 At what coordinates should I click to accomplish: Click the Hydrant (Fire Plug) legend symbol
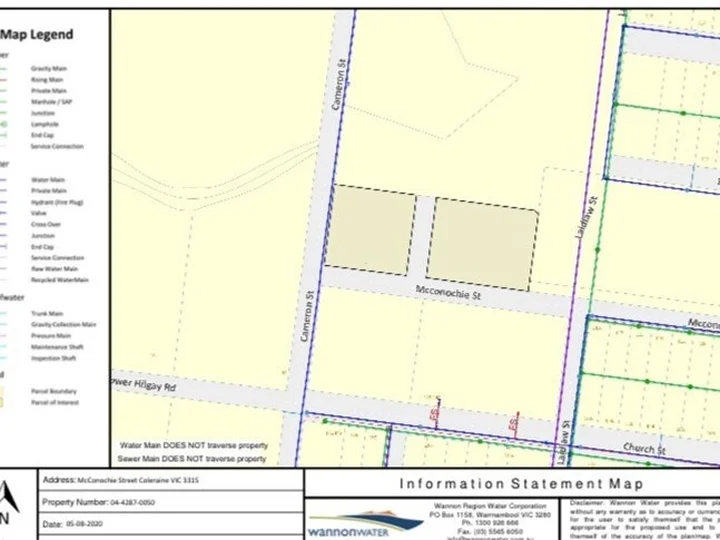pyautogui.click(x=3, y=202)
